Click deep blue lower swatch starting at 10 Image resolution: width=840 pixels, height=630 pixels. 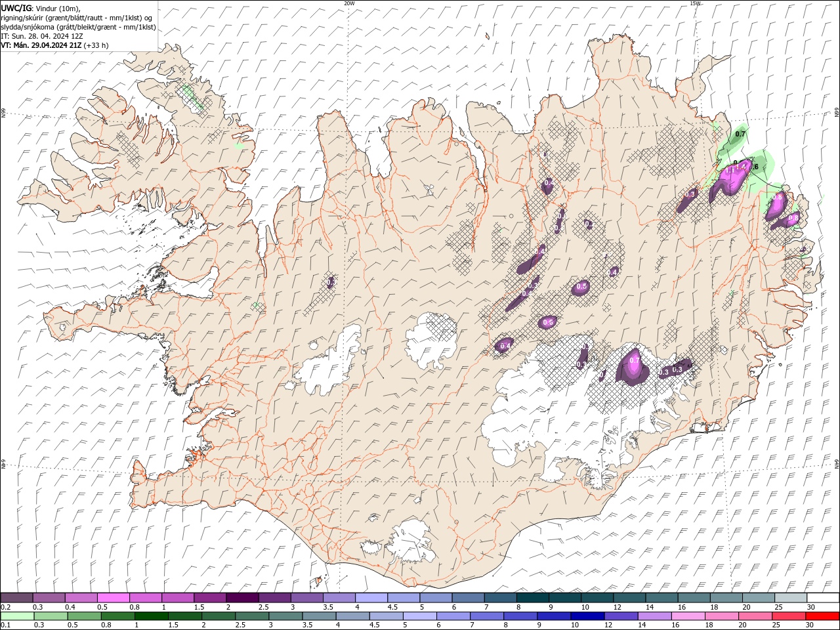[587, 616]
